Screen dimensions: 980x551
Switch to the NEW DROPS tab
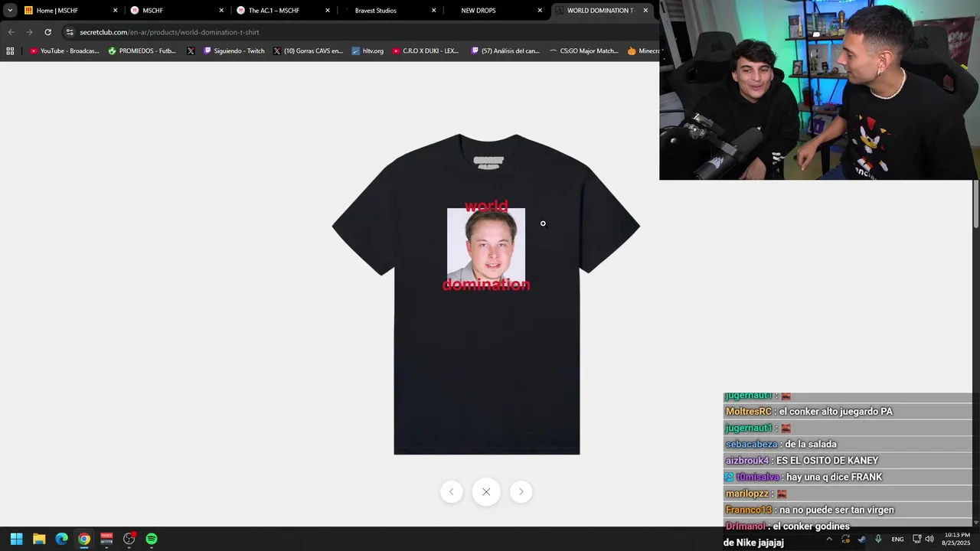[x=495, y=11]
